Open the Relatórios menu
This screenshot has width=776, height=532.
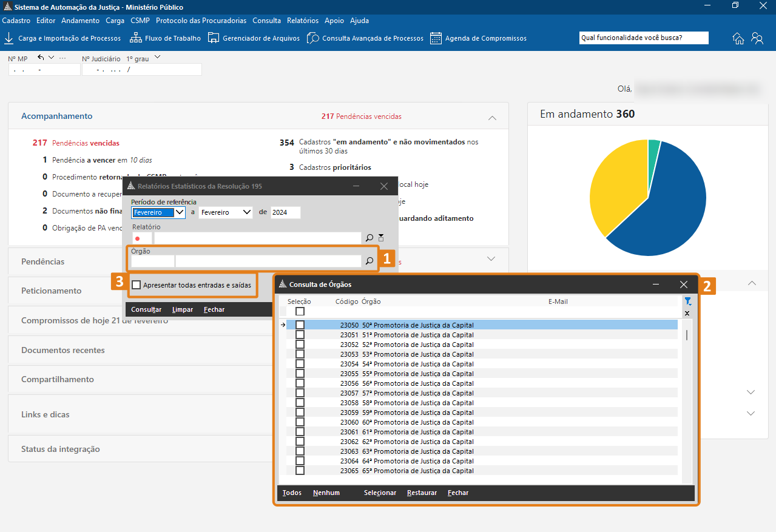(303, 21)
